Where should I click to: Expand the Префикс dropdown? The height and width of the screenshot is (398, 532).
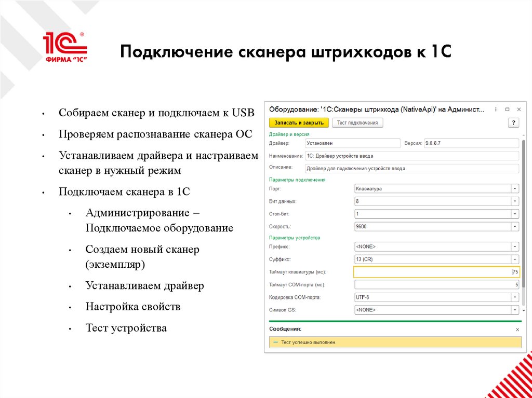(515, 246)
